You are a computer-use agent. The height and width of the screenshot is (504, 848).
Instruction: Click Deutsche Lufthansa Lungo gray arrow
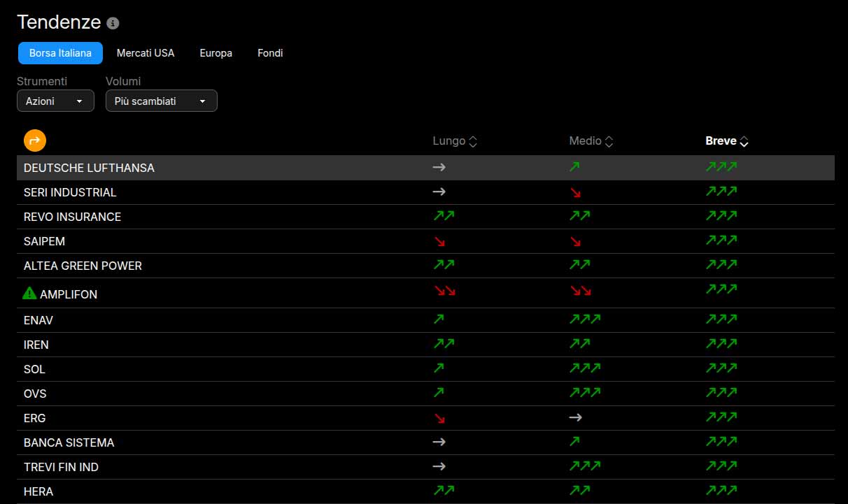click(439, 167)
